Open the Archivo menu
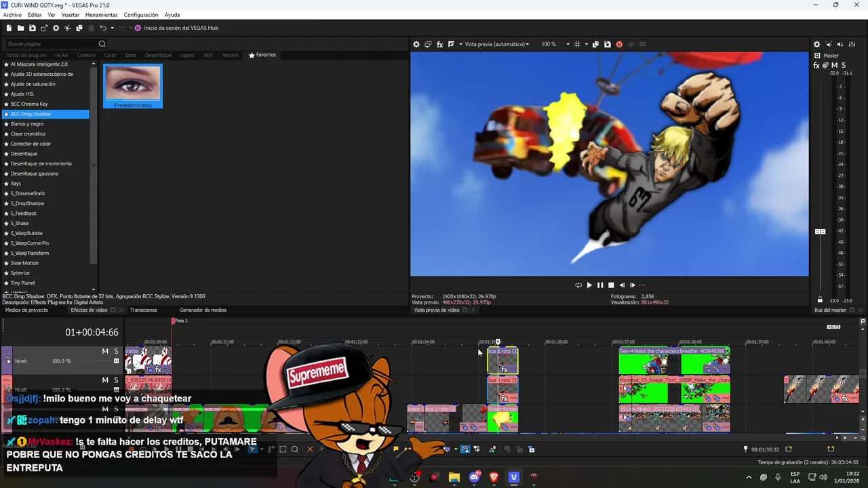This screenshot has width=868, height=488. click(12, 15)
